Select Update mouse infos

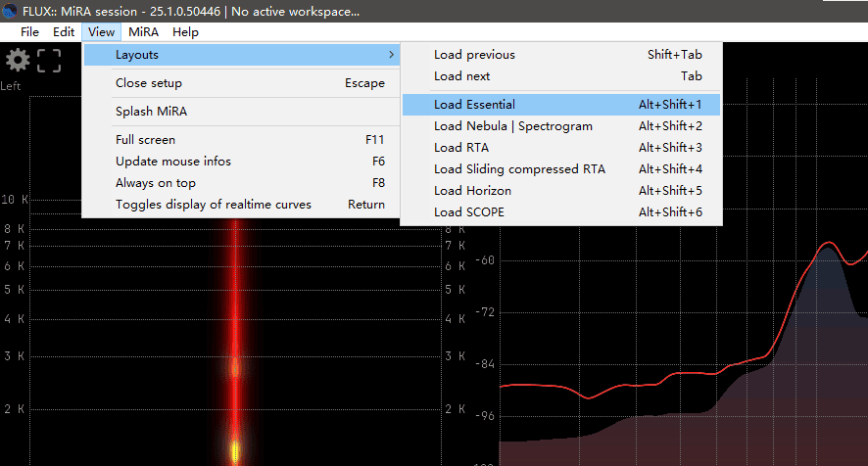click(241, 162)
